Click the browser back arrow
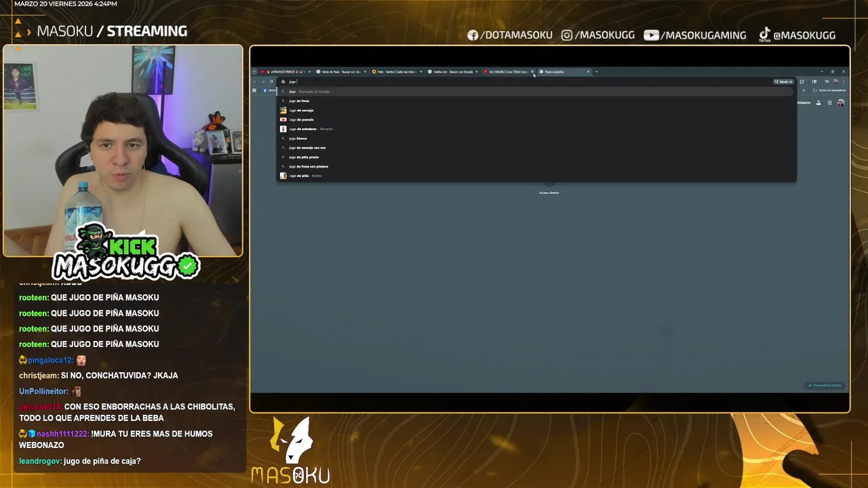 click(x=254, y=81)
